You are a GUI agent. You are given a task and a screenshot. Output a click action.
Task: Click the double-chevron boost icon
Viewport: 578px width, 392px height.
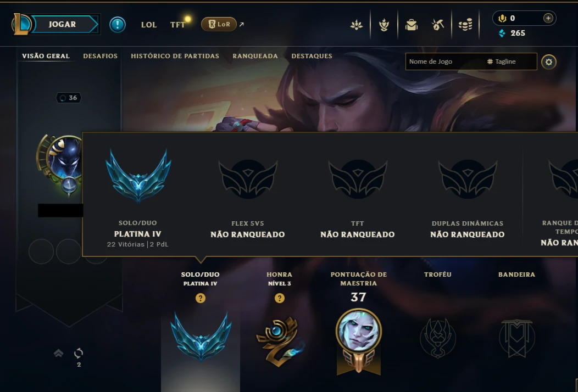pos(58,354)
